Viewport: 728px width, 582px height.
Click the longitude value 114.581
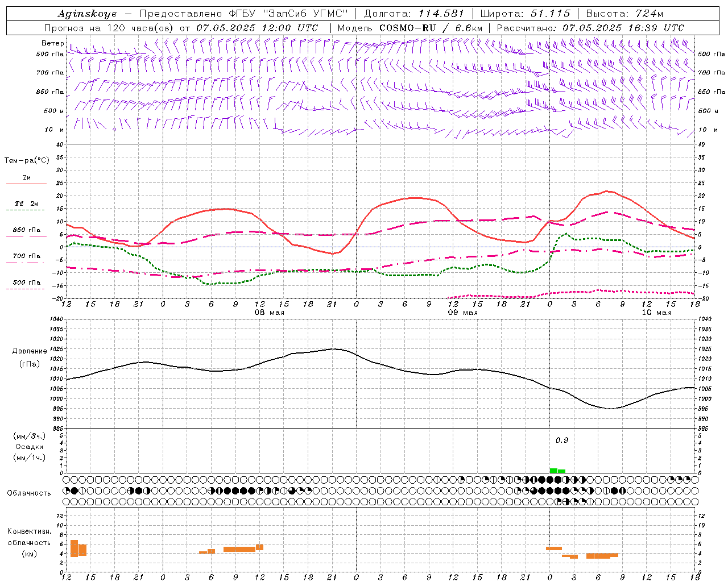pyautogui.click(x=441, y=14)
